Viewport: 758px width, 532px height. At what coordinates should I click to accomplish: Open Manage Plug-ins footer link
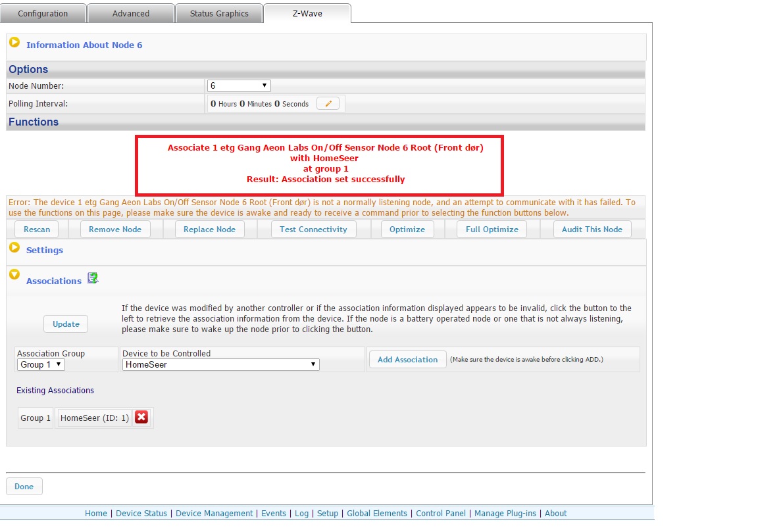pyautogui.click(x=505, y=513)
